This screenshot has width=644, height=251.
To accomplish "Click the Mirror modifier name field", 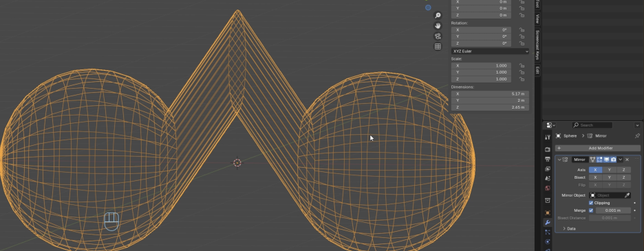I will [x=580, y=160].
